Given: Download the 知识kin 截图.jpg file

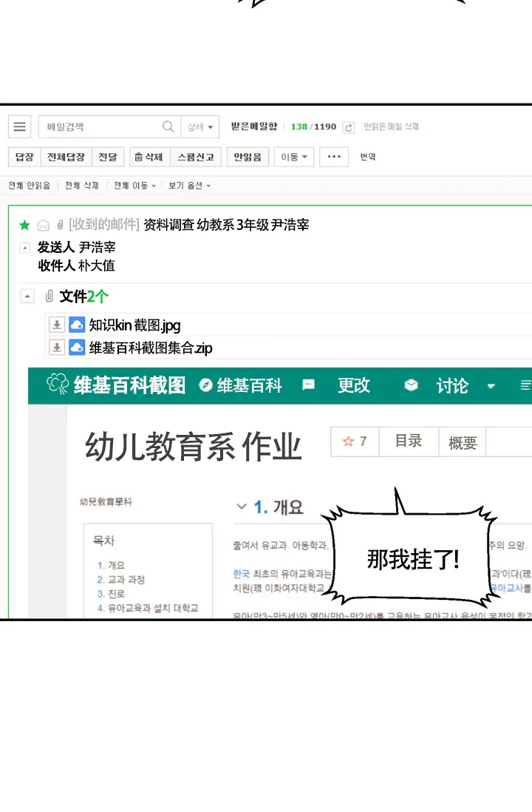Looking at the screenshot, I should tap(56, 325).
